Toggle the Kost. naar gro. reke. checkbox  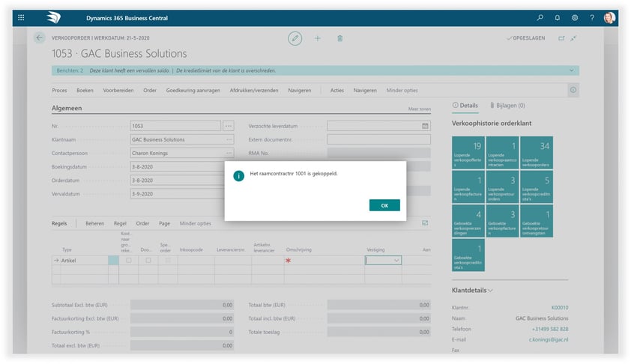[x=129, y=260]
